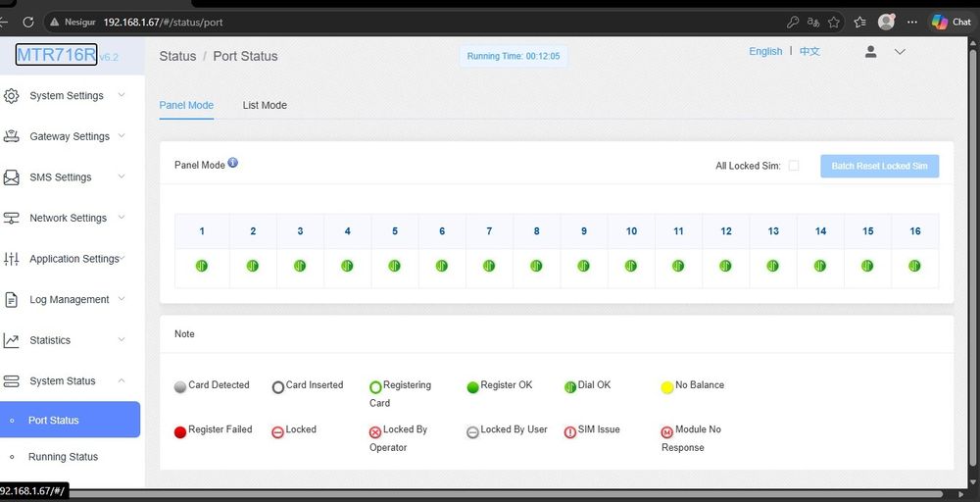Click the user account icon

[870, 52]
